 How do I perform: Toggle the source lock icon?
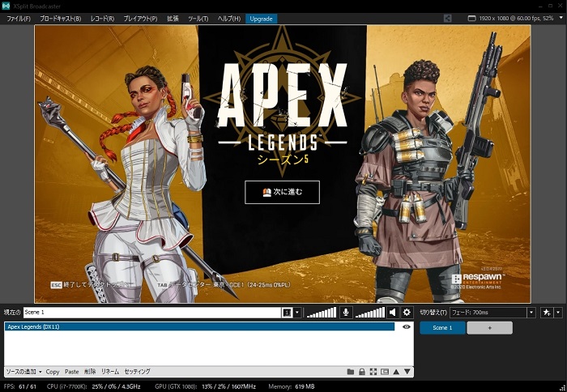tap(361, 372)
